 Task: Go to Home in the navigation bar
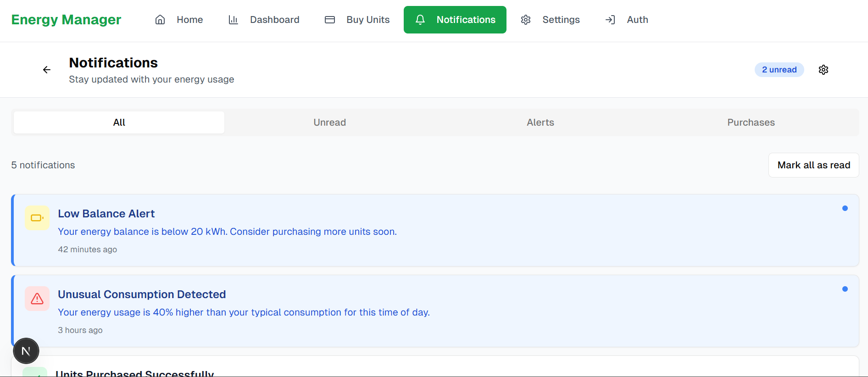click(179, 20)
